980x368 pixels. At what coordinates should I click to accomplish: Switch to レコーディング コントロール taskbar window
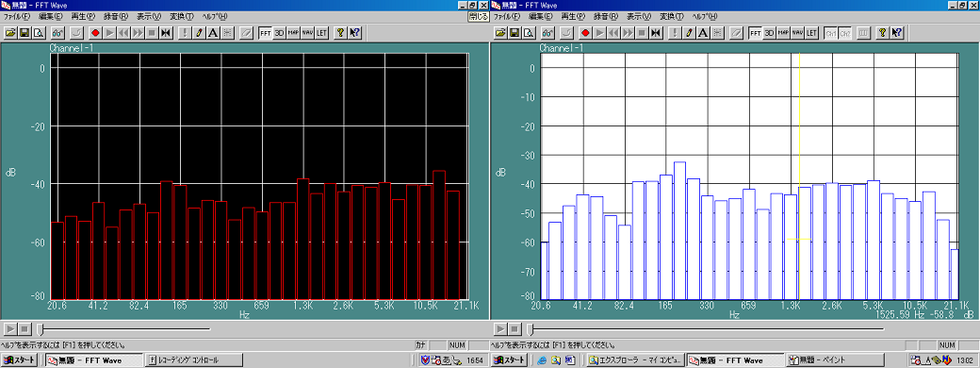tap(193, 360)
